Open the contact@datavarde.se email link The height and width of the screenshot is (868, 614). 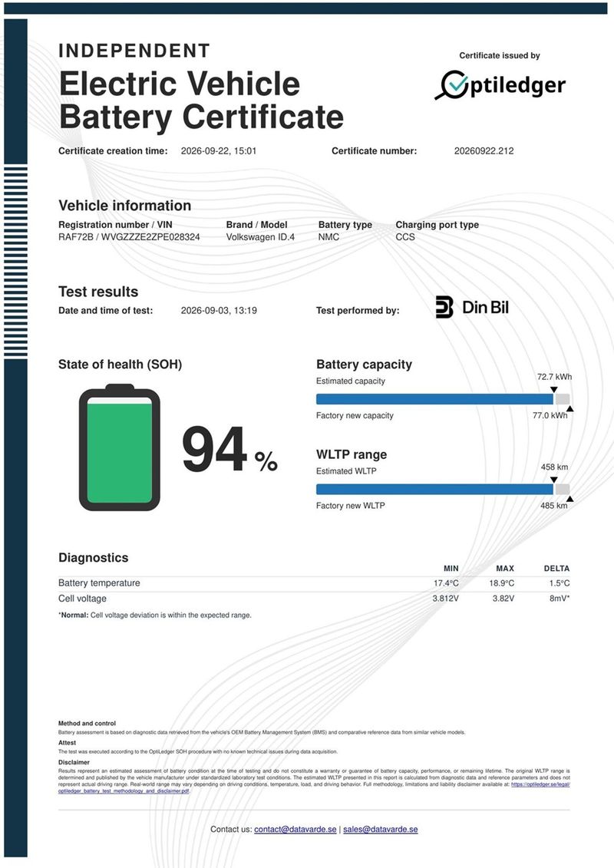click(x=295, y=830)
